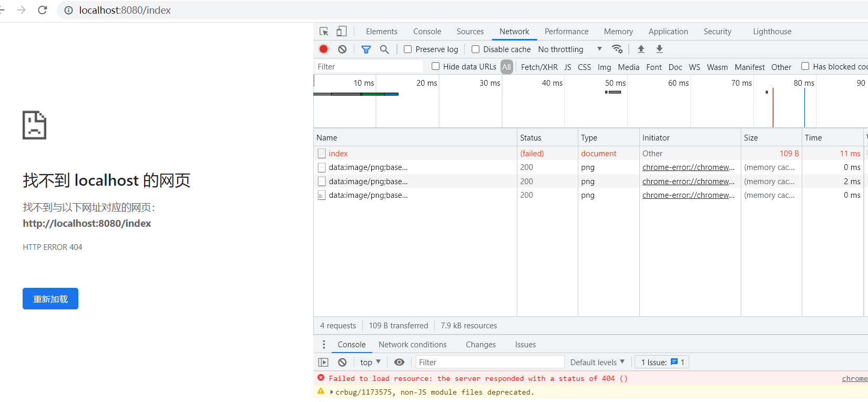Click the red load event timeline marker
Viewport: 868px width, 402px height.
click(773, 107)
